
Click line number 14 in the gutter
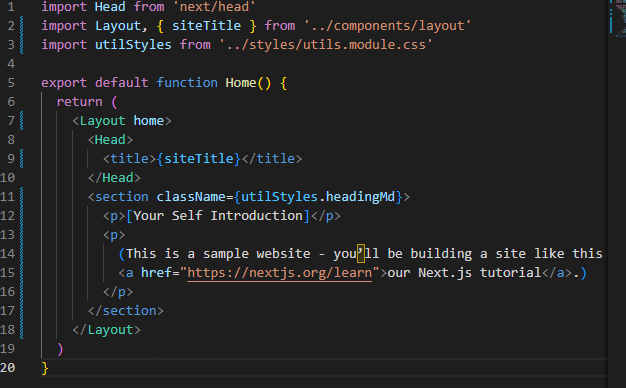tap(8, 253)
